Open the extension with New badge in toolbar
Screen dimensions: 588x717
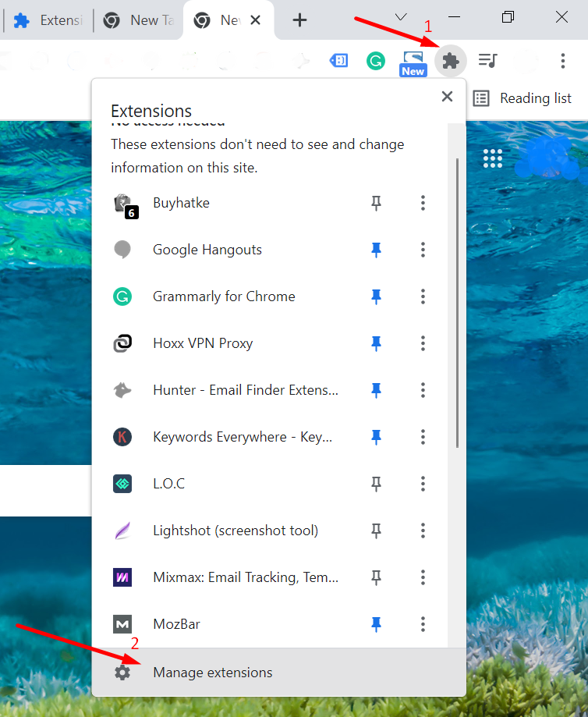click(413, 63)
